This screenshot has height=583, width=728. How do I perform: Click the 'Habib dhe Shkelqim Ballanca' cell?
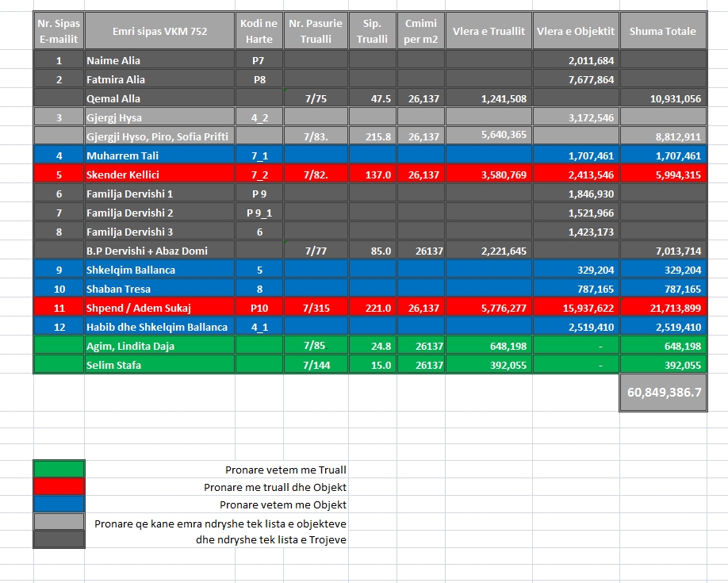[159, 327]
